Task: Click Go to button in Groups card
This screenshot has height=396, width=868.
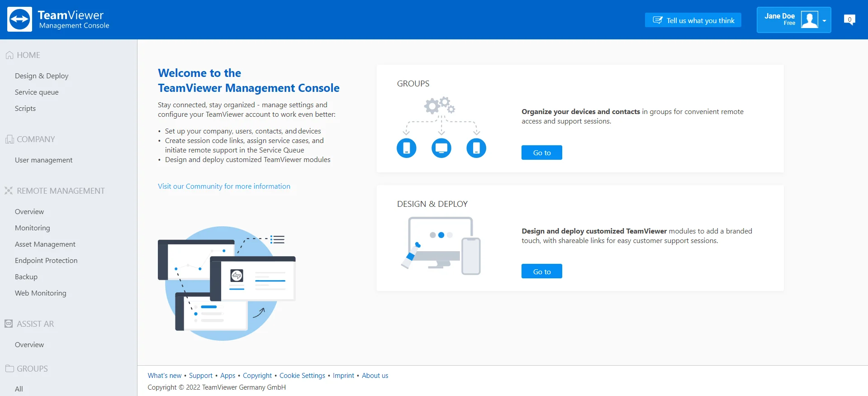Action: [x=542, y=153]
